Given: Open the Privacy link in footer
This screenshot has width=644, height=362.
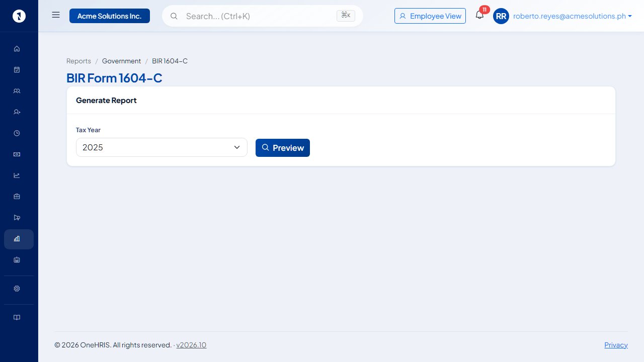Looking at the screenshot, I should [x=616, y=345].
